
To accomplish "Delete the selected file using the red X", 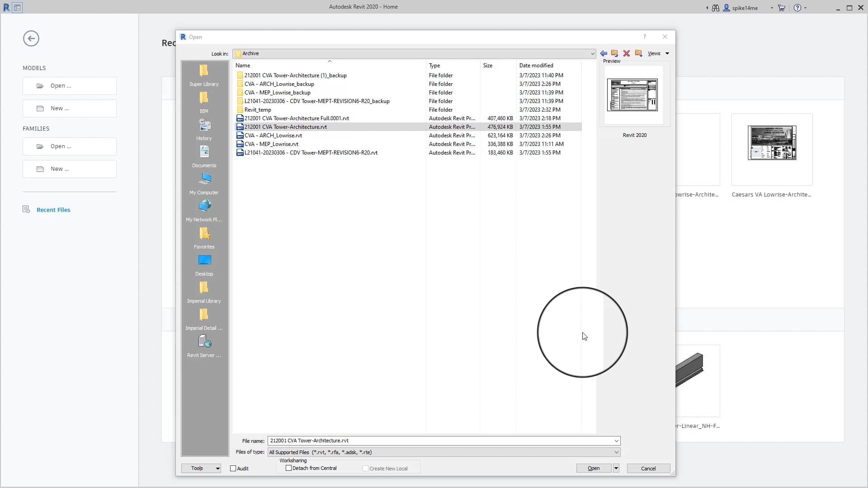I will 626,53.
